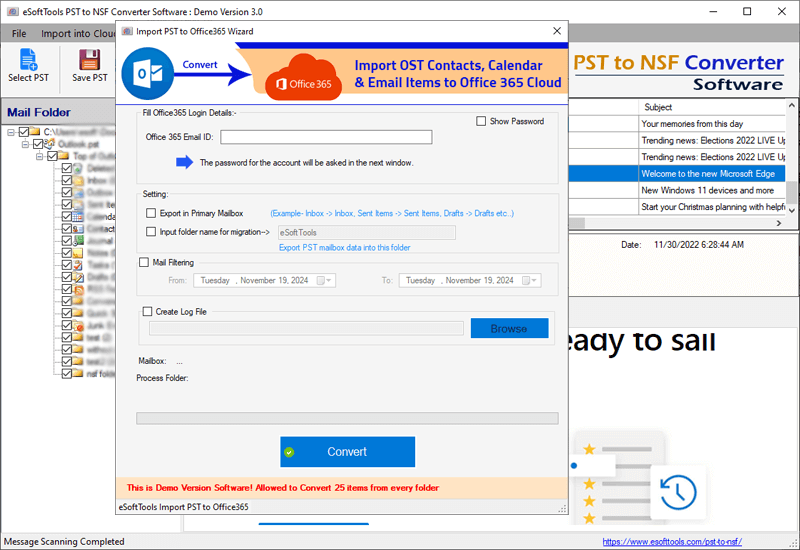Click the message list vertical scrollbar thumb
Screen dimensions: 800x550
coord(791,192)
